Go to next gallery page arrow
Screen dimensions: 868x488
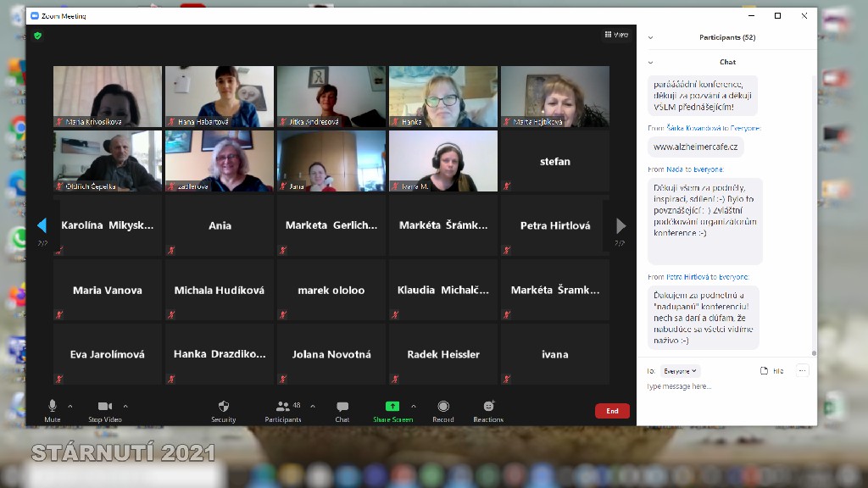pos(620,225)
